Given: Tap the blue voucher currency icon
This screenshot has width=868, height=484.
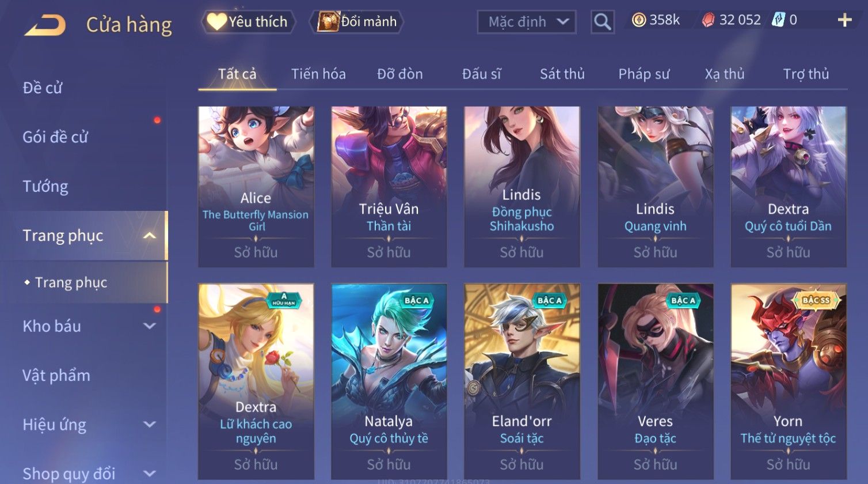Looking at the screenshot, I should click(778, 20).
